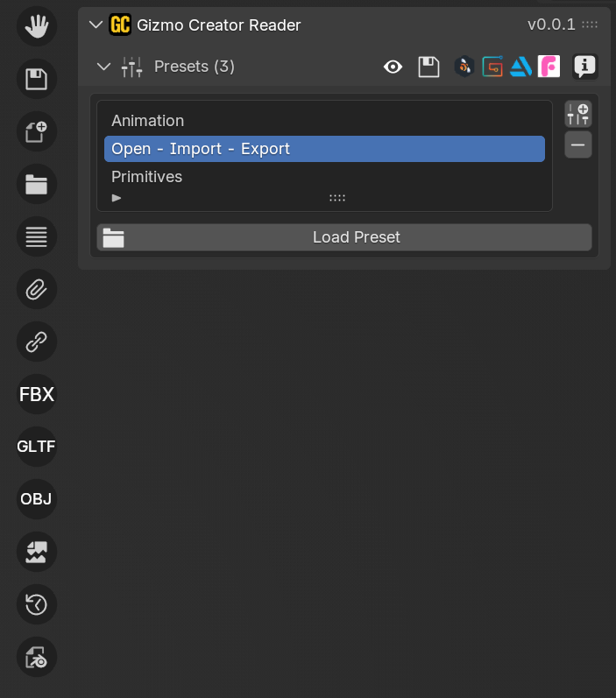
Task: Open the ArtStation link icon
Action: pyautogui.click(x=521, y=67)
